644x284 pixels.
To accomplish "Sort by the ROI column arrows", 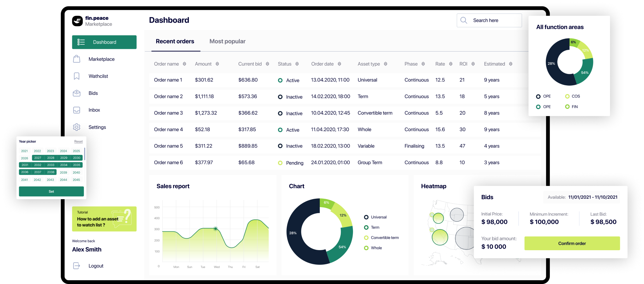I will pyautogui.click(x=473, y=64).
